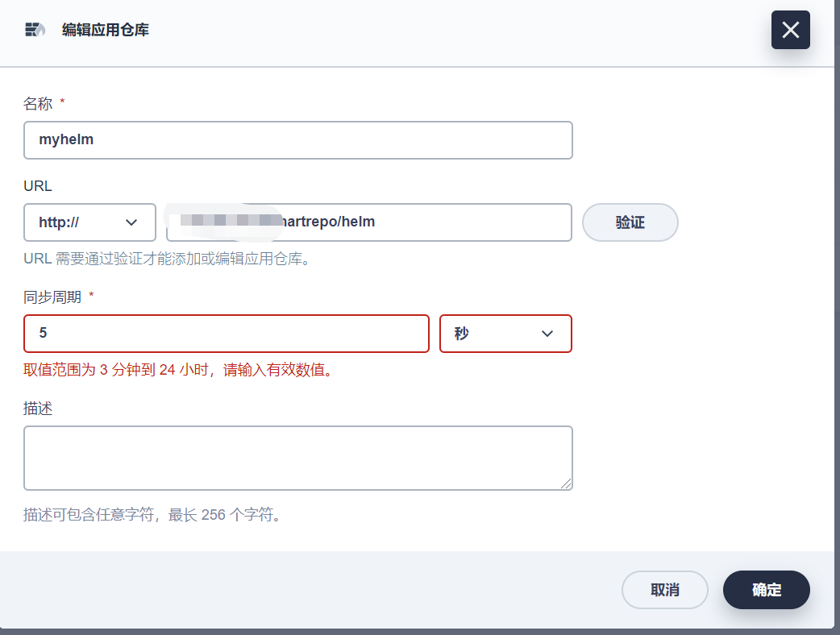Click the 取消 cancel button
Viewport: 840px width, 635px height.
click(664, 590)
